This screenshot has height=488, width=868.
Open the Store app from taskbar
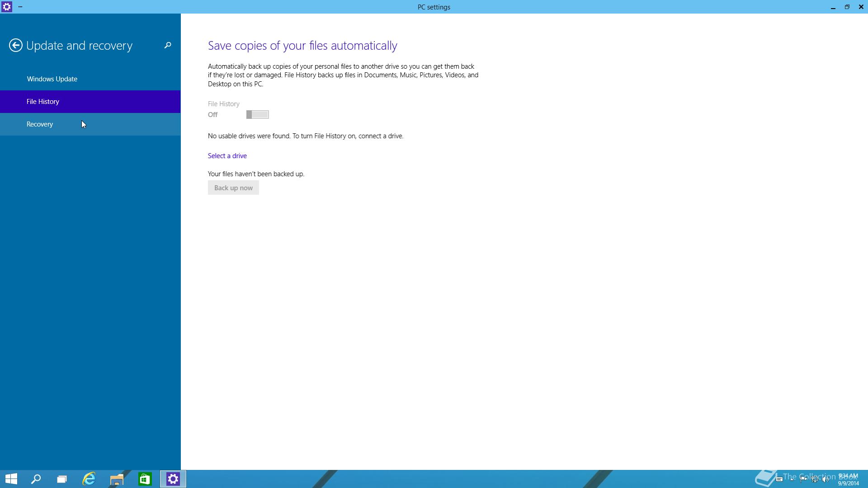145,479
